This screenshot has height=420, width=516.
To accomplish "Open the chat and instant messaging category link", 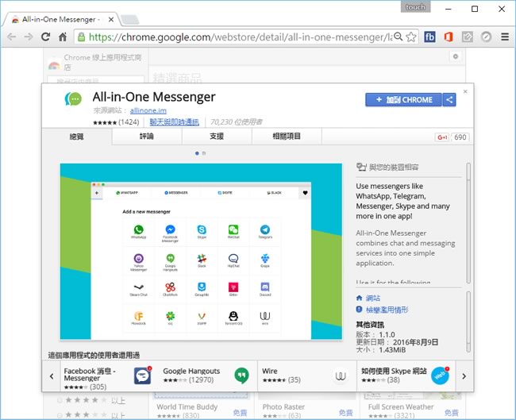I will tap(174, 122).
